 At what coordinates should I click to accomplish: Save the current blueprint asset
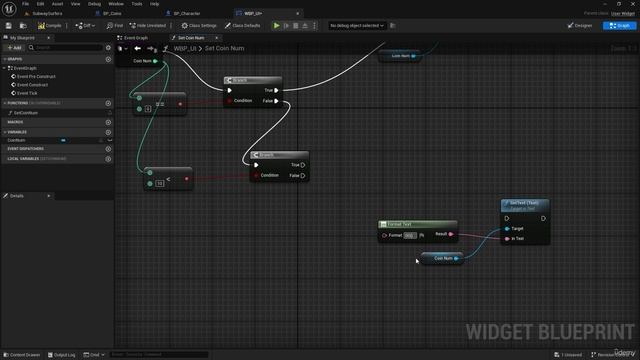(x=9, y=26)
